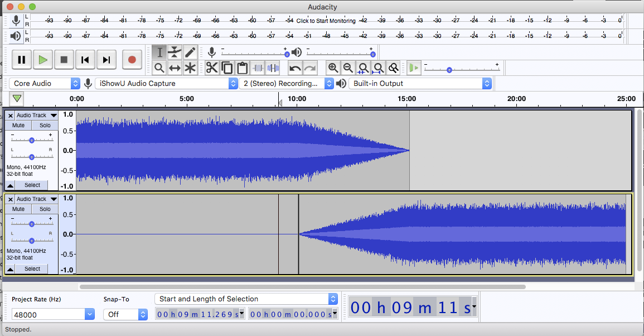Open the Snap-To Off dropdown
The height and width of the screenshot is (336, 644).
(125, 315)
